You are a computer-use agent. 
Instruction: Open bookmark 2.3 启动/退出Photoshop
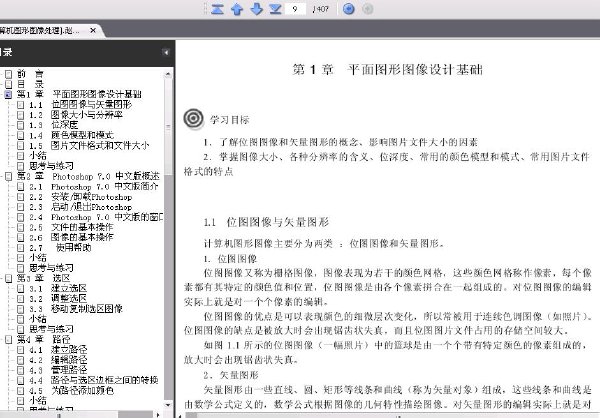pos(80,207)
